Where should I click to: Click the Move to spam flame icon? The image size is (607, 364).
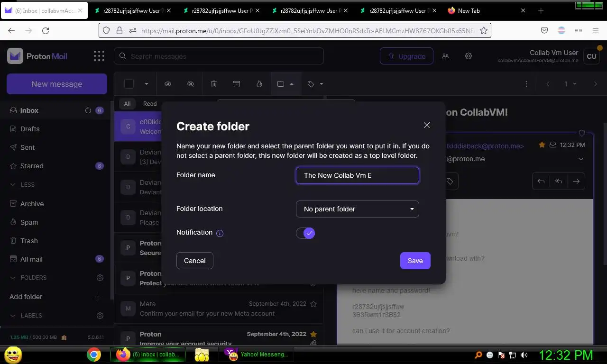pos(259,84)
